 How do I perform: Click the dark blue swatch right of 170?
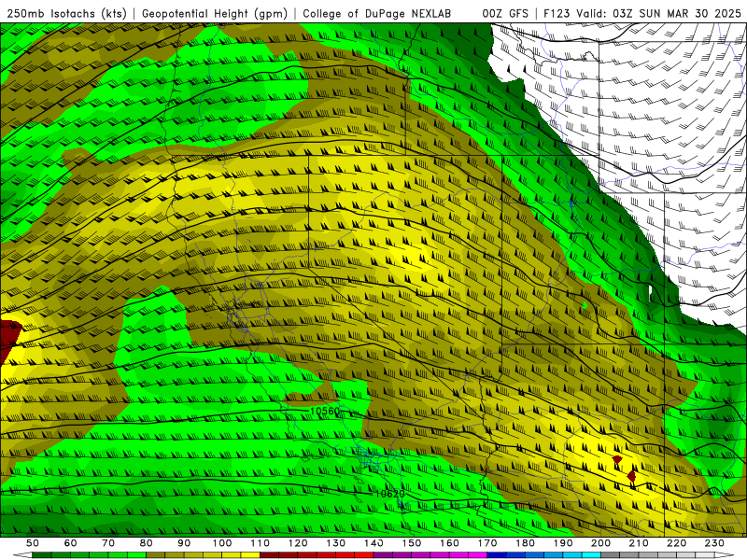click(x=497, y=555)
